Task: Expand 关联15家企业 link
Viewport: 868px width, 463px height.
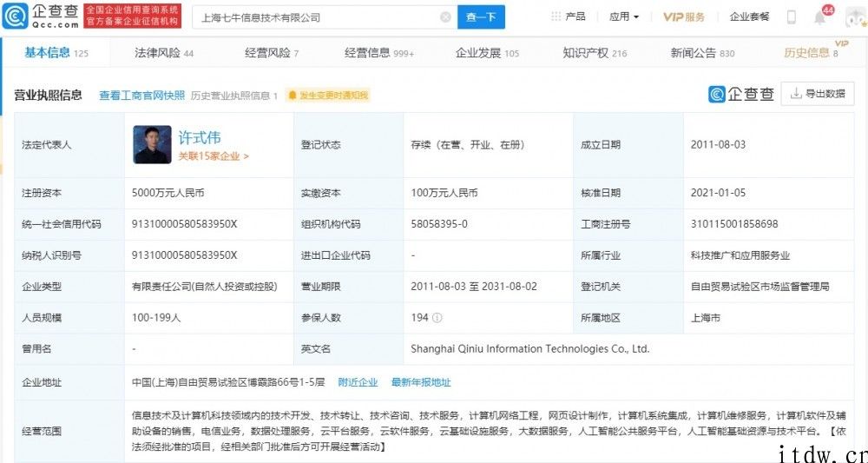Action: click(x=214, y=156)
